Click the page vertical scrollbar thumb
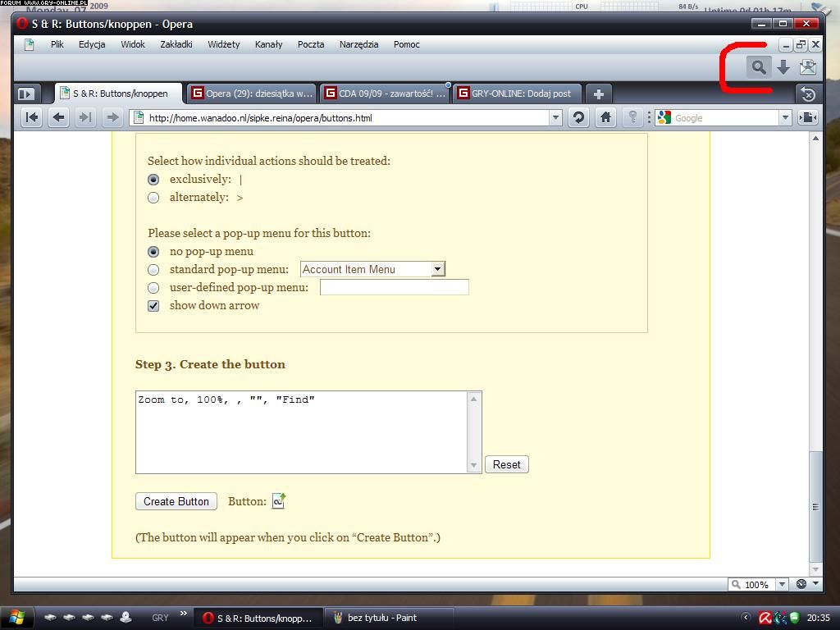Image resolution: width=840 pixels, height=630 pixels. point(815,506)
